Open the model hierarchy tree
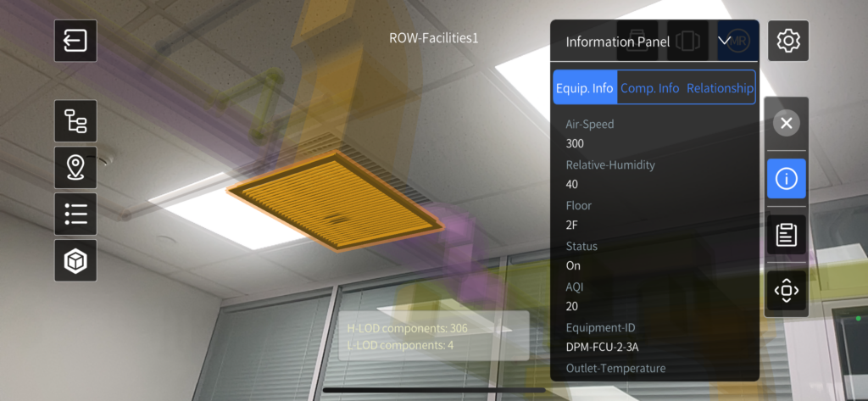The image size is (868, 401). coord(75,121)
